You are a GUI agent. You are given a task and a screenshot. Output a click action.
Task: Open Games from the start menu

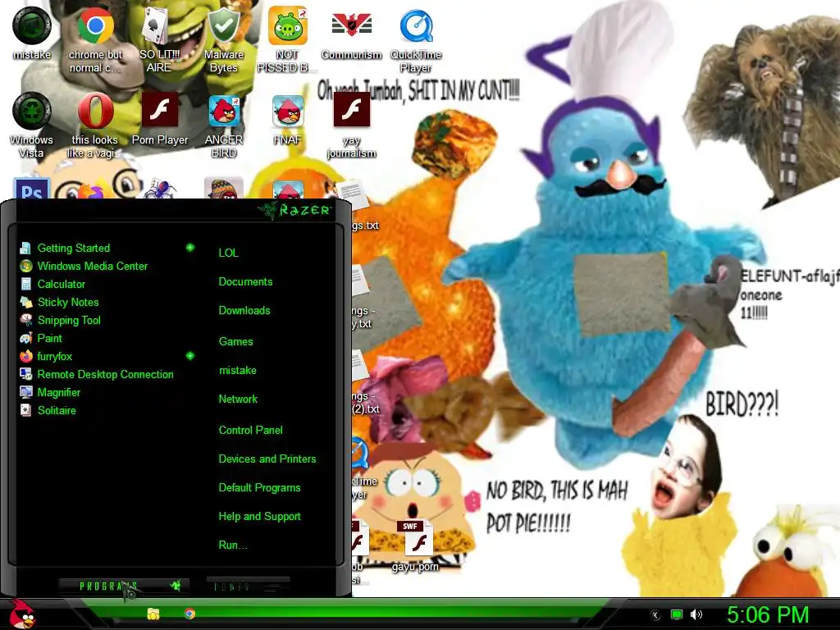[x=235, y=341]
